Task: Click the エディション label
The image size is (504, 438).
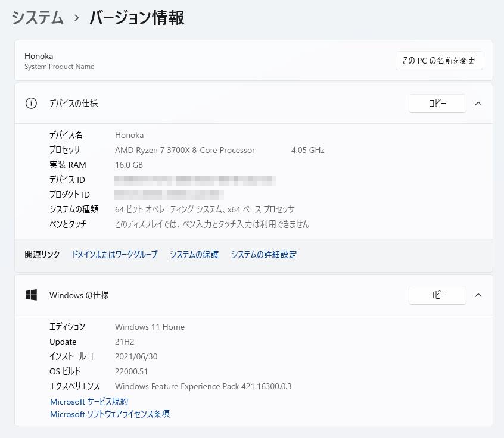Action: click(67, 327)
